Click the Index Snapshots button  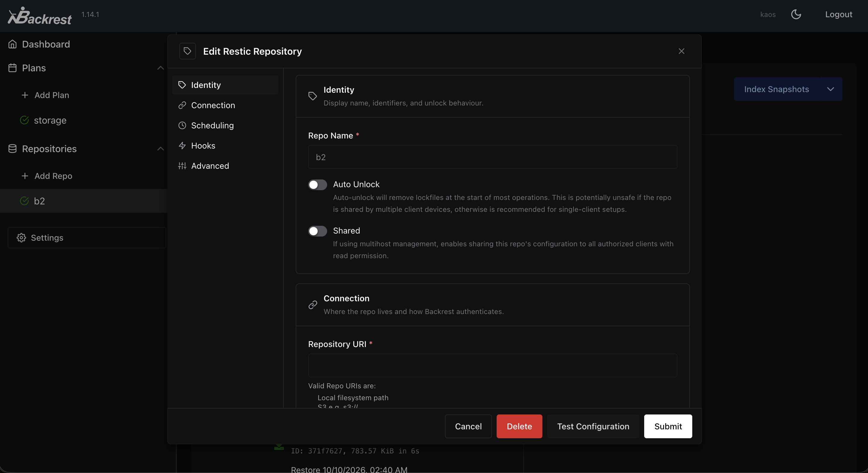coord(776,89)
